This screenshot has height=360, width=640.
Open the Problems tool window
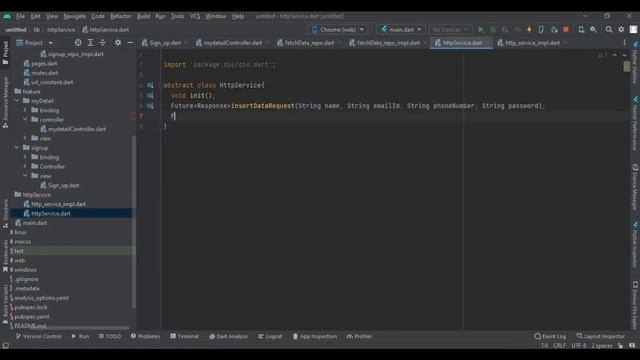coord(146,336)
